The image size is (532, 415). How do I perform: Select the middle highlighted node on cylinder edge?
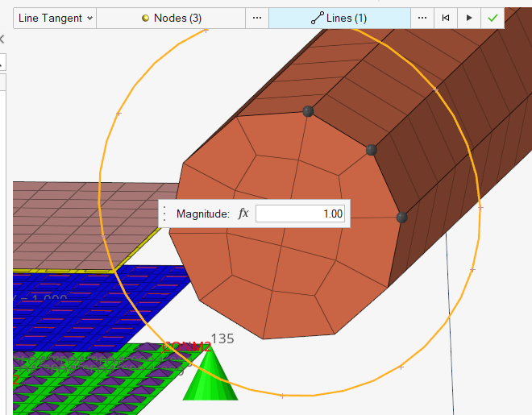pyautogui.click(x=372, y=150)
